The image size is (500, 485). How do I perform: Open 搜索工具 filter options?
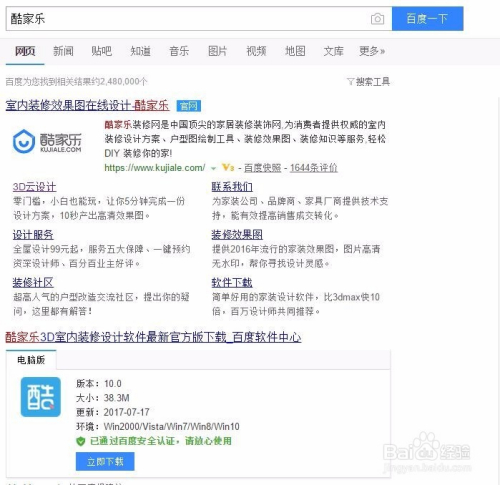368,81
